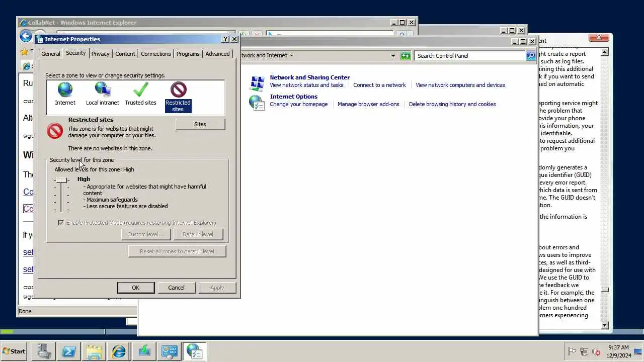Click the security level slider handle
This screenshot has width=644, height=362.
[x=61, y=180]
